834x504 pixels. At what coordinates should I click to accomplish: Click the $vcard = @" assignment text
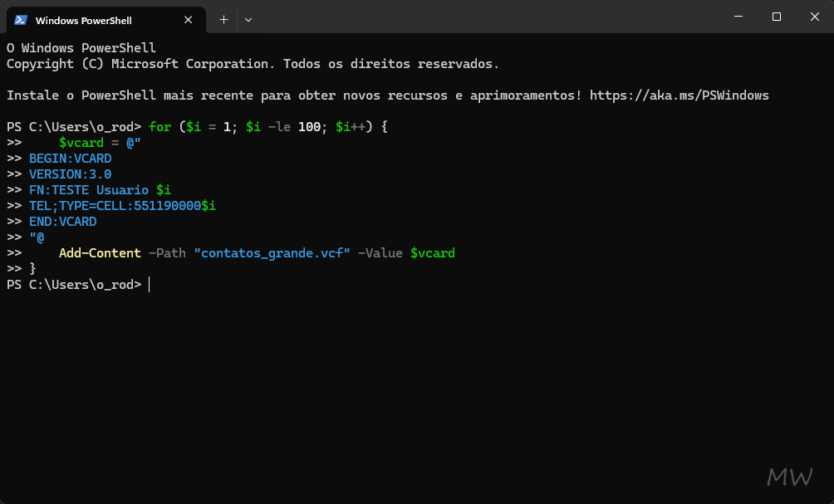(x=100, y=143)
